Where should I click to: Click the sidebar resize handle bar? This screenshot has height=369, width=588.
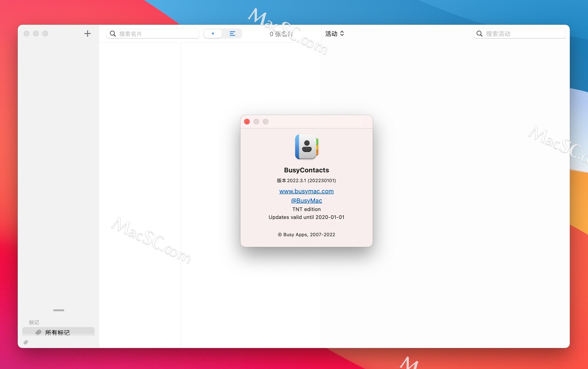58,310
